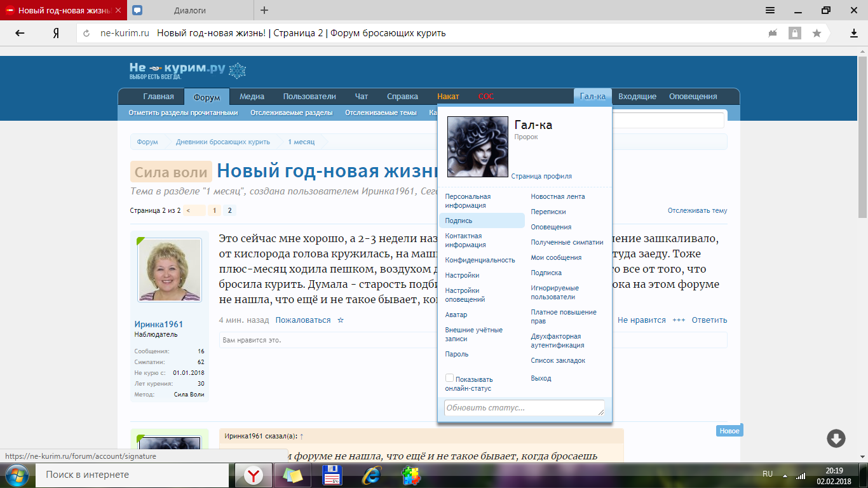Collapse the 'Гал-ка' account dropdown

click(593, 97)
